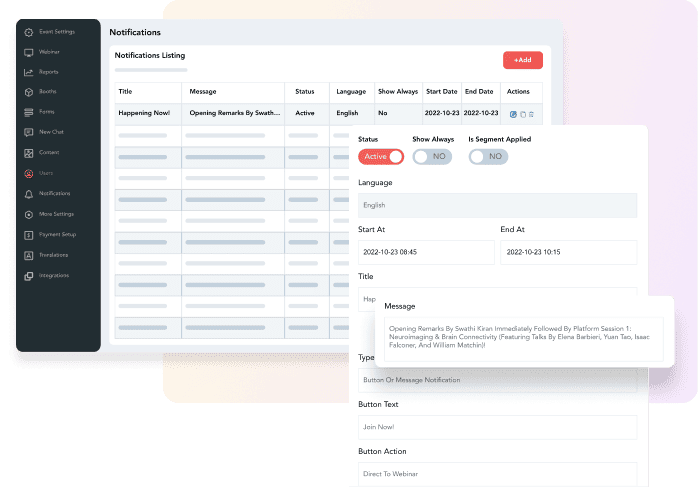Screen dimensions: 698x487
Task: Click the red +Add button
Action: 522,60
